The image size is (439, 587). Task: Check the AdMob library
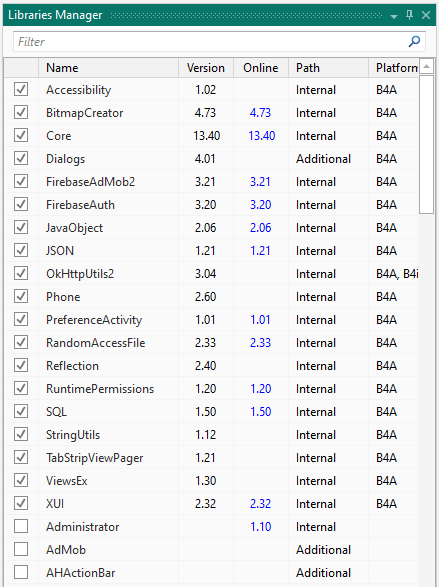[21, 549]
